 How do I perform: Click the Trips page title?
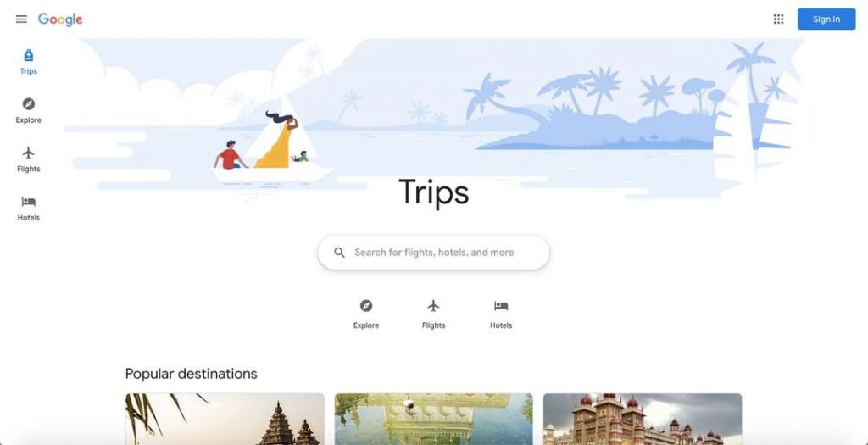pyautogui.click(x=433, y=192)
